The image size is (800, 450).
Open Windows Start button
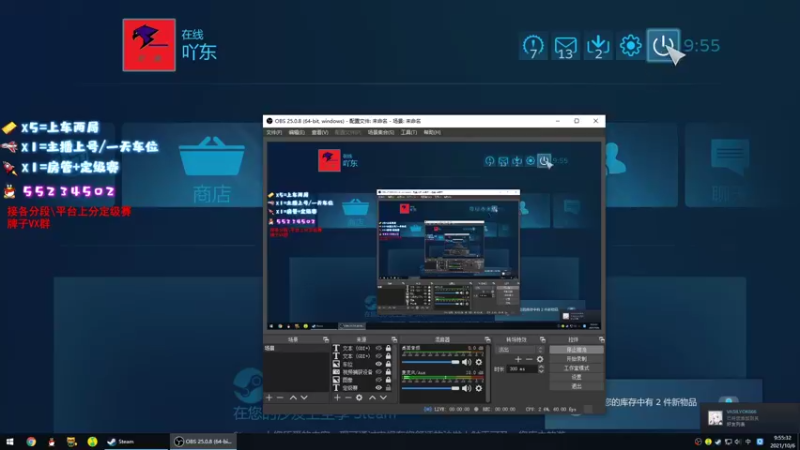click(x=10, y=442)
